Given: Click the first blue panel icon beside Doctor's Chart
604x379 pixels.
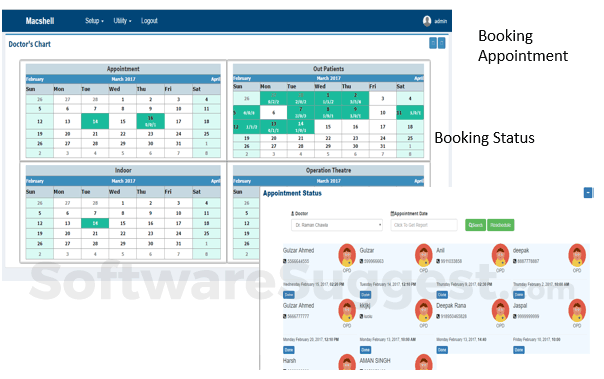Looking at the screenshot, I should (433, 43).
